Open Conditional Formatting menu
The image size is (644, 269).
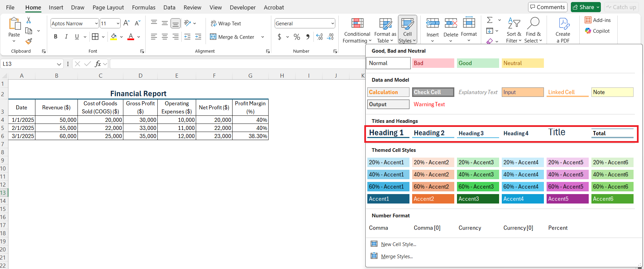[357, 30]
